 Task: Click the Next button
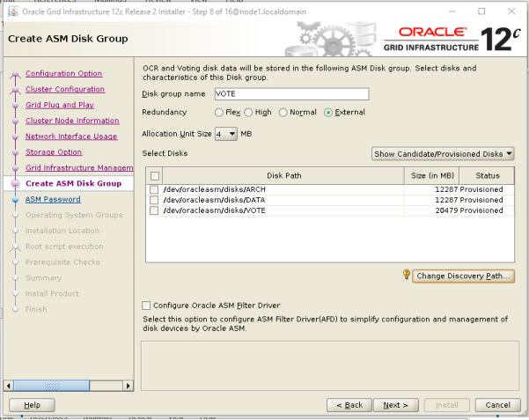[396, 405]
